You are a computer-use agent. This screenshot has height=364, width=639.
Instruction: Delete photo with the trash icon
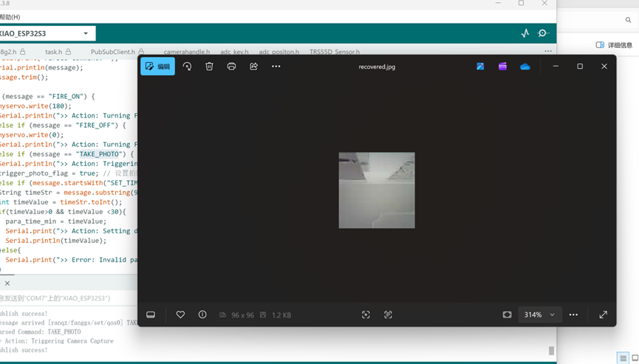pyautogui.click(x=209, y=66)
